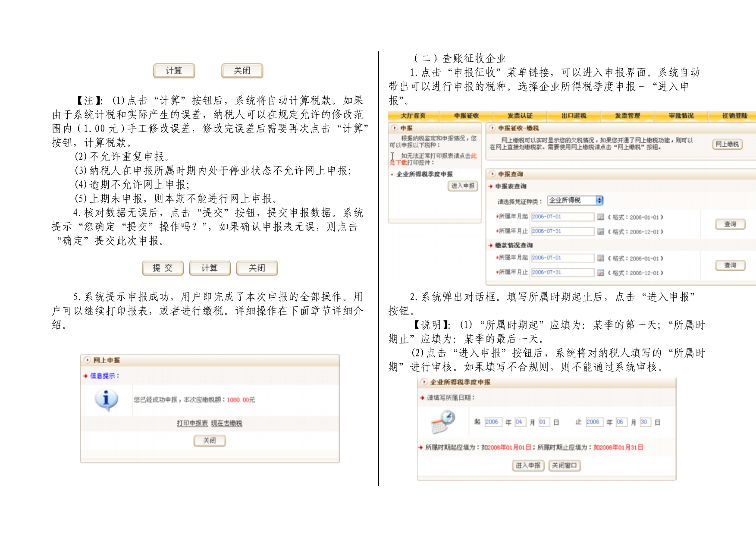
Task: Click the 网上缴税 button
Action: pyautogui.click(x=727, y=144)
